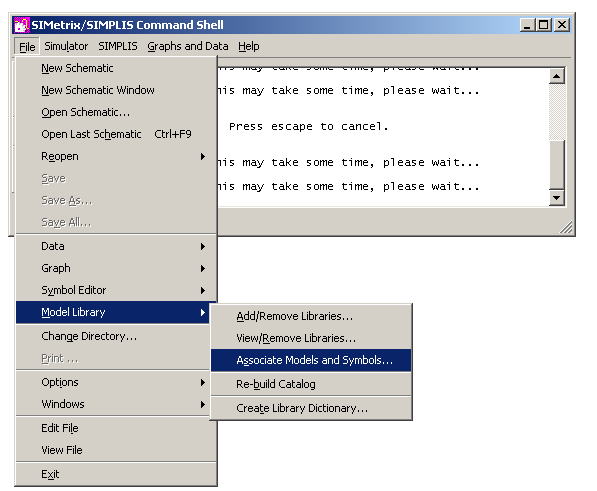
Task: Select New Schematic Window entry
Action: [116, 90]
